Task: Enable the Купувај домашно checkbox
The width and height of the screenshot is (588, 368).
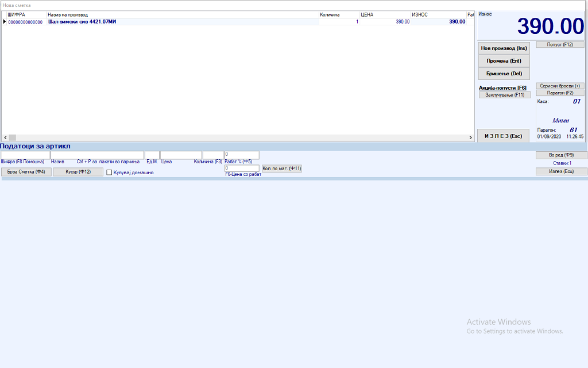Action: [x=109, y=172]
